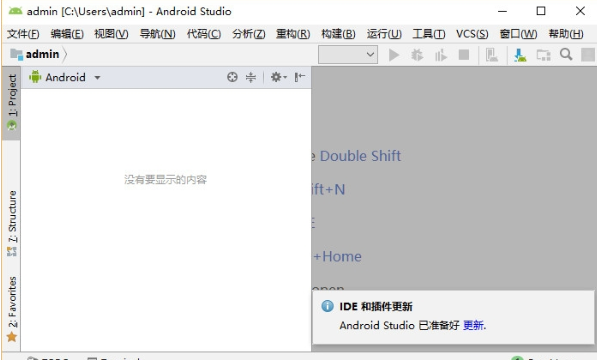Open the 编辑(E) menu

[x=67, y=34]
